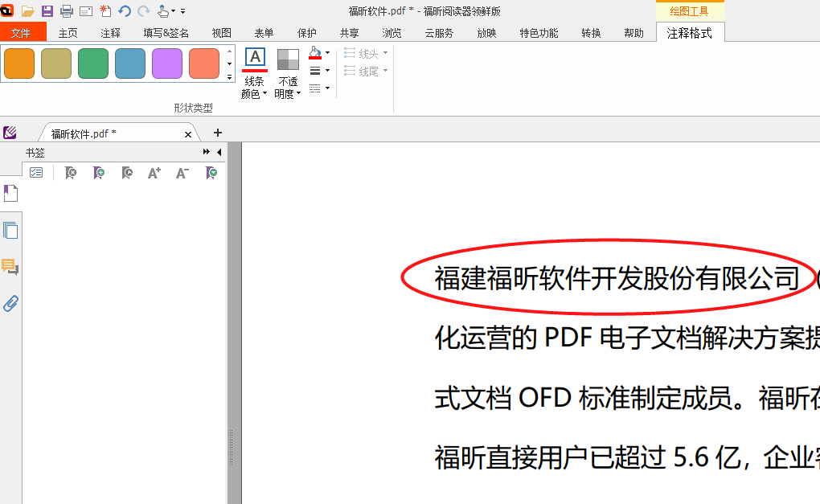Click the delete bookmark icon in bookmark panel
Viewport: 820px width, 504px height.
(71, 172)
